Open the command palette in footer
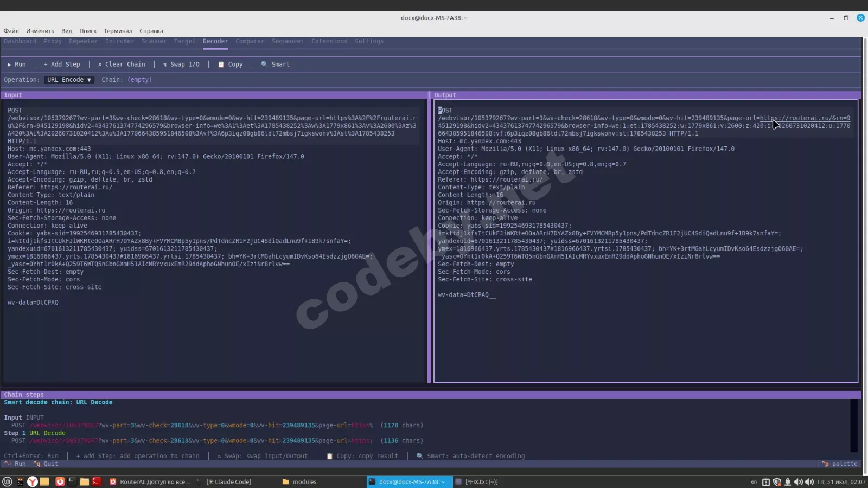 (x=840, y=464)
